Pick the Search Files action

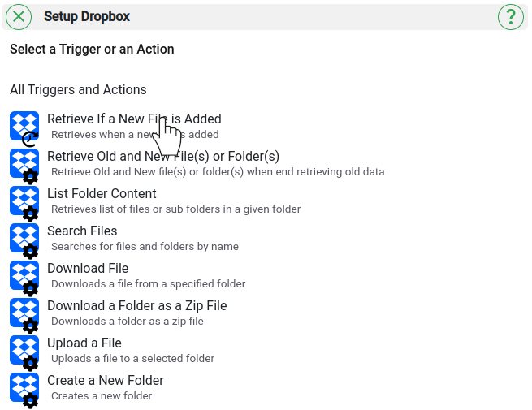pyautogui.click(x=82, y=231)
